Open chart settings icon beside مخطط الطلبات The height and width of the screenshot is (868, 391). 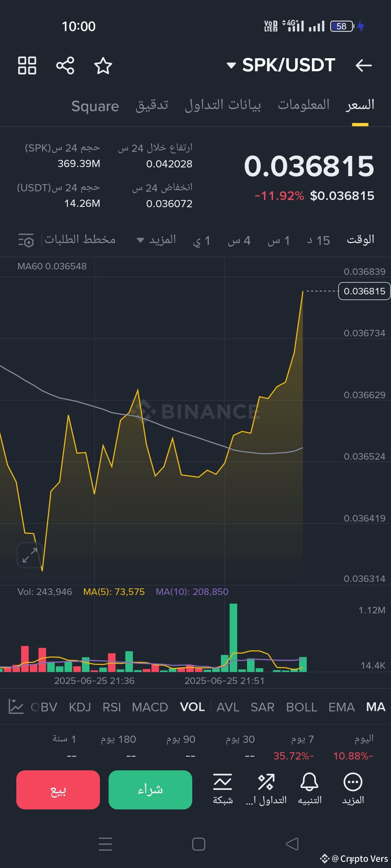click(26, 240)
